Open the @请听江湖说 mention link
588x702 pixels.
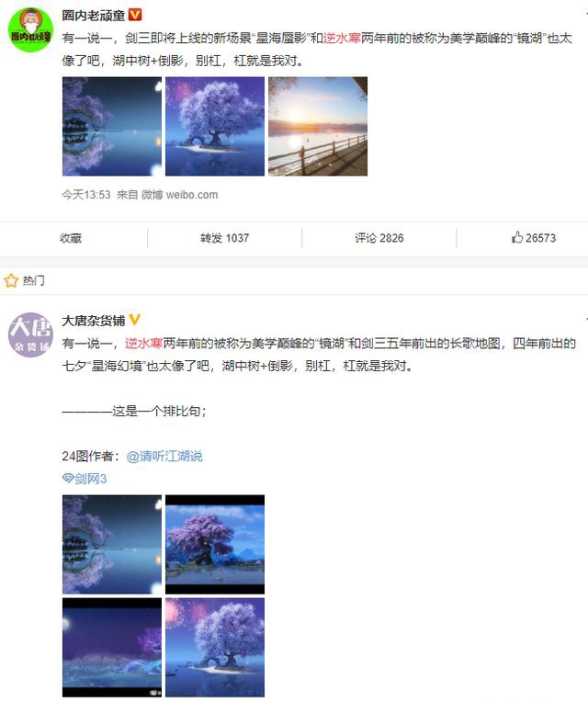point(164,457)
